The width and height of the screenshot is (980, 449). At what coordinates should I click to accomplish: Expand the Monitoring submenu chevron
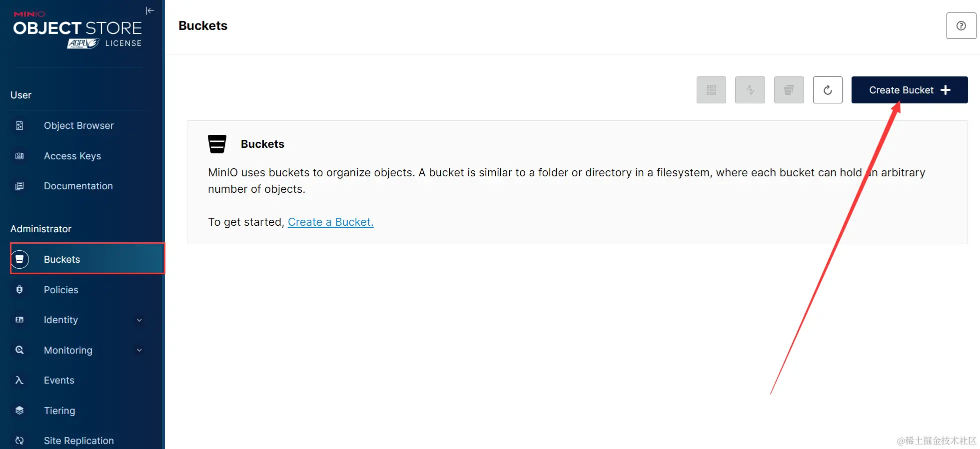139,350
